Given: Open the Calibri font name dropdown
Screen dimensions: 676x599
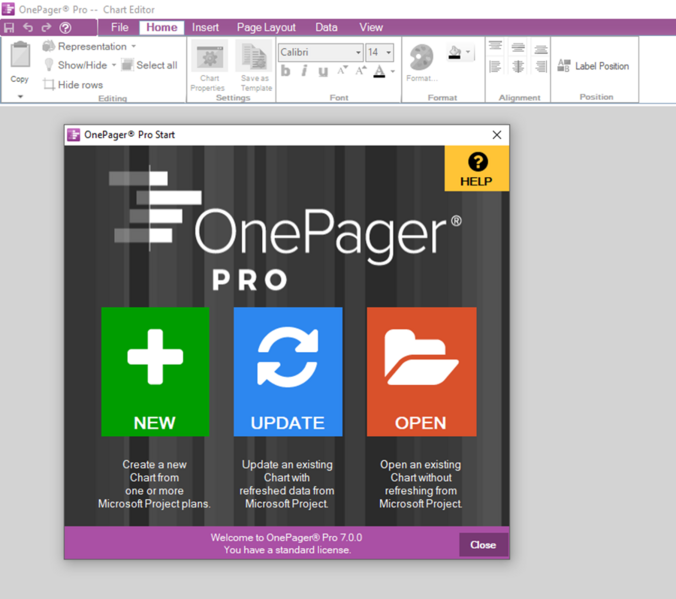Looking at the screenshot, I should click(358, 53).
